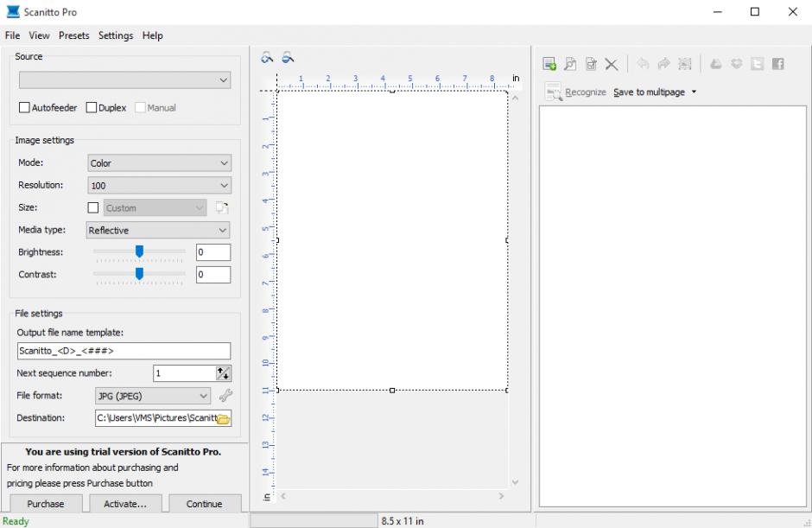Upload to Dropbox icon

[736, 64]
